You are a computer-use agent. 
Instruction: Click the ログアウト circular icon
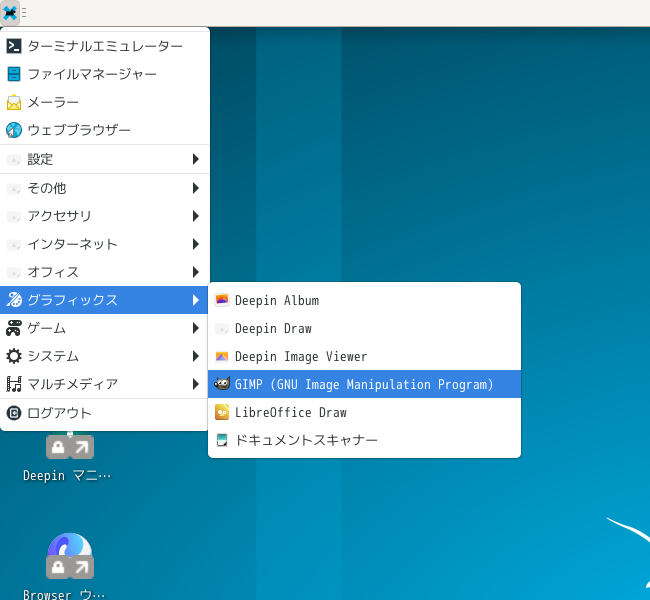[x=14, y=413]
